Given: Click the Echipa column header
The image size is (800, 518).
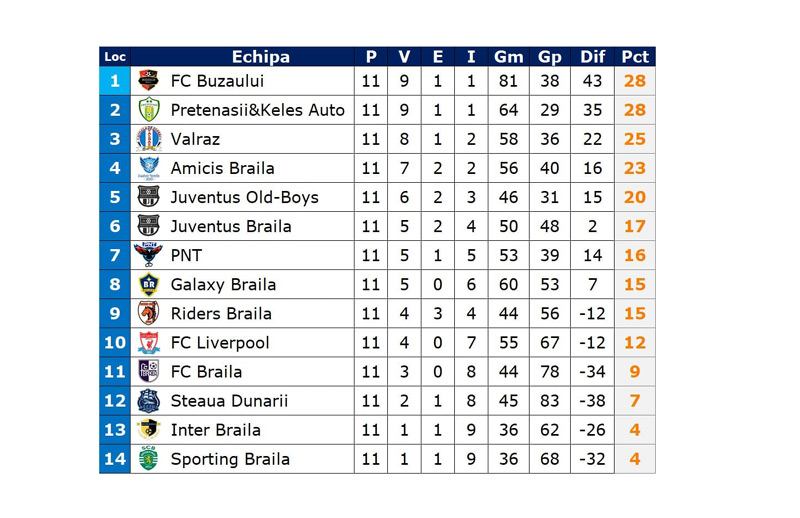Looking at the screenshot, I should click(x=260, y=57).
